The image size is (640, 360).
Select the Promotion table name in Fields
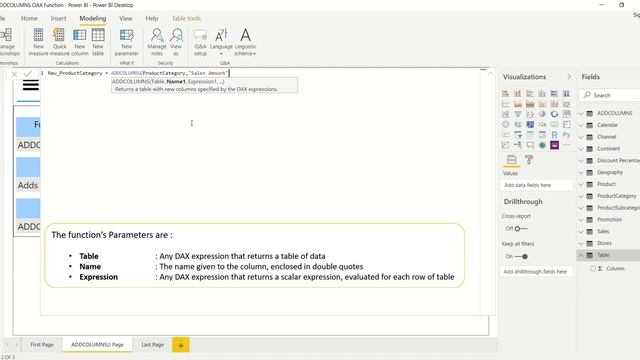coord(609,220)
